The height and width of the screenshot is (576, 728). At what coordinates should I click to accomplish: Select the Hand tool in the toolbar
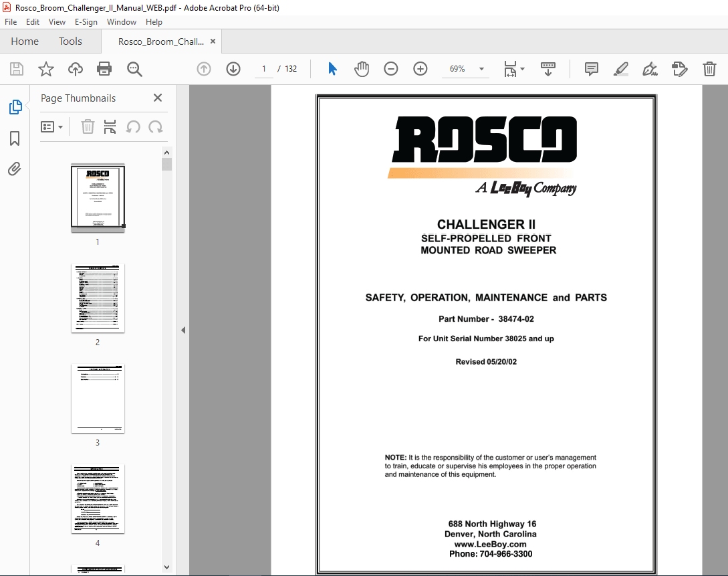362,68
